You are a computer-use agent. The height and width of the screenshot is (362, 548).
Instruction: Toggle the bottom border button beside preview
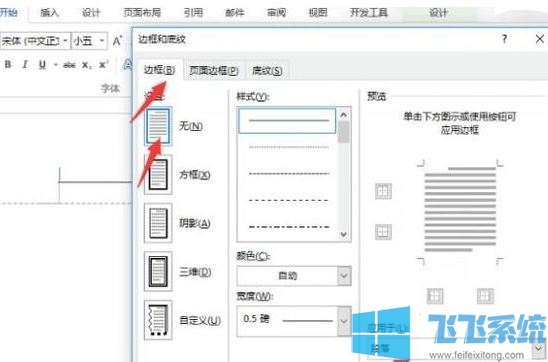pyautogui.click(x=383, y=232)
